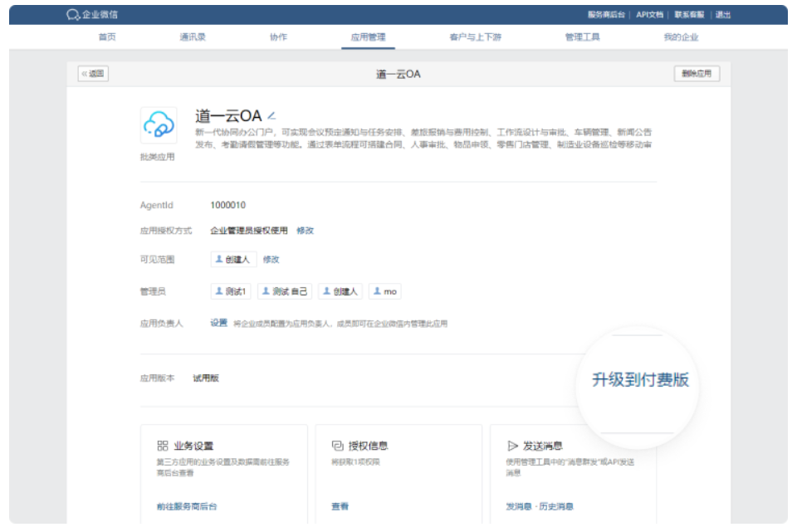Click the 试用版 version text
The height and width of the screenshot is (532, 797).
[206, 378]
